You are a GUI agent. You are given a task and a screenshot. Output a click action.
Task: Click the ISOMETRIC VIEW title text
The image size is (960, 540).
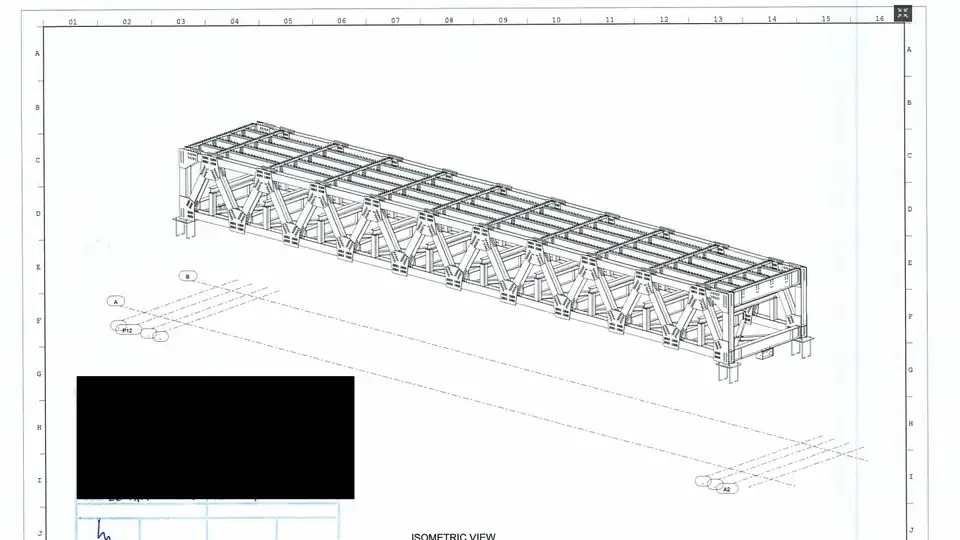pos(453,536)
